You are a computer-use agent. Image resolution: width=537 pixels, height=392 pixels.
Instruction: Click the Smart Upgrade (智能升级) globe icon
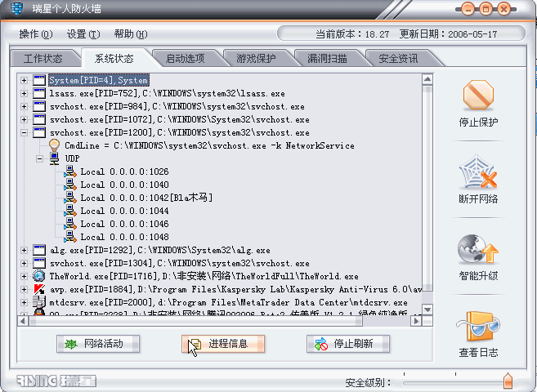(478, 250)
